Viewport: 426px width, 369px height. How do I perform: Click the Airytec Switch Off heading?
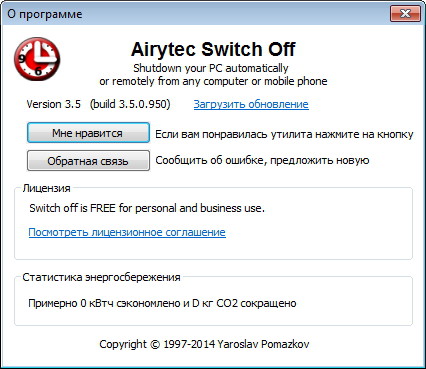point(213,49)
